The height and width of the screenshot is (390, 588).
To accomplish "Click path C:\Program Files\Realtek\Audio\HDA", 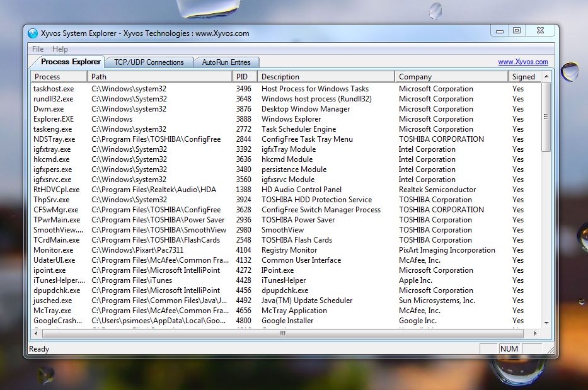I will pyautogui.click(x=154, y=190).
